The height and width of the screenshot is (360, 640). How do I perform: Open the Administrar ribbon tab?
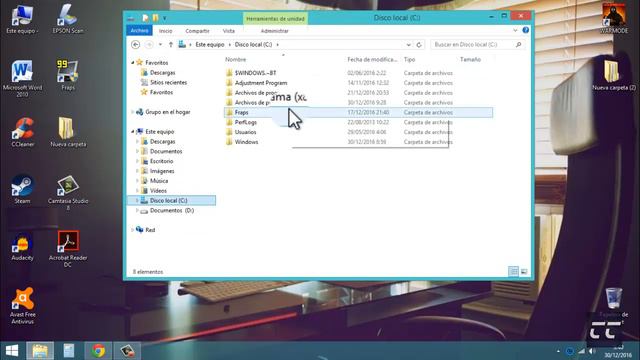pos(274,31)
